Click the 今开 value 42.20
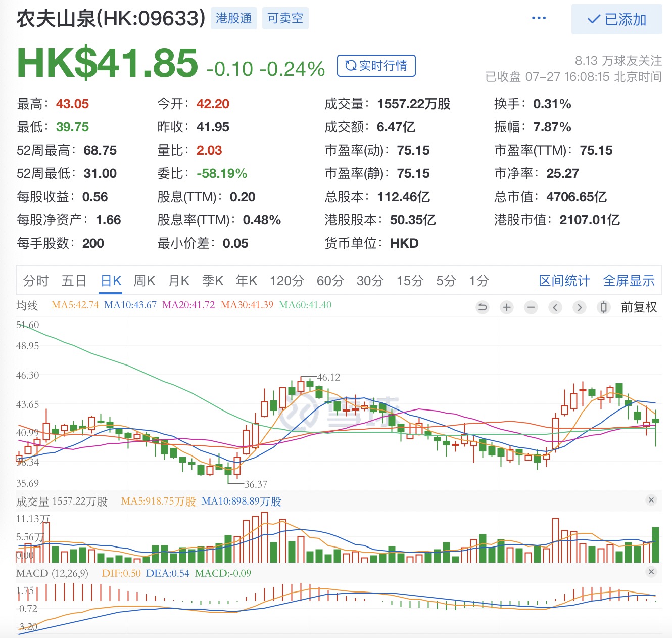672x638 pixels. [x=213, y=104]
